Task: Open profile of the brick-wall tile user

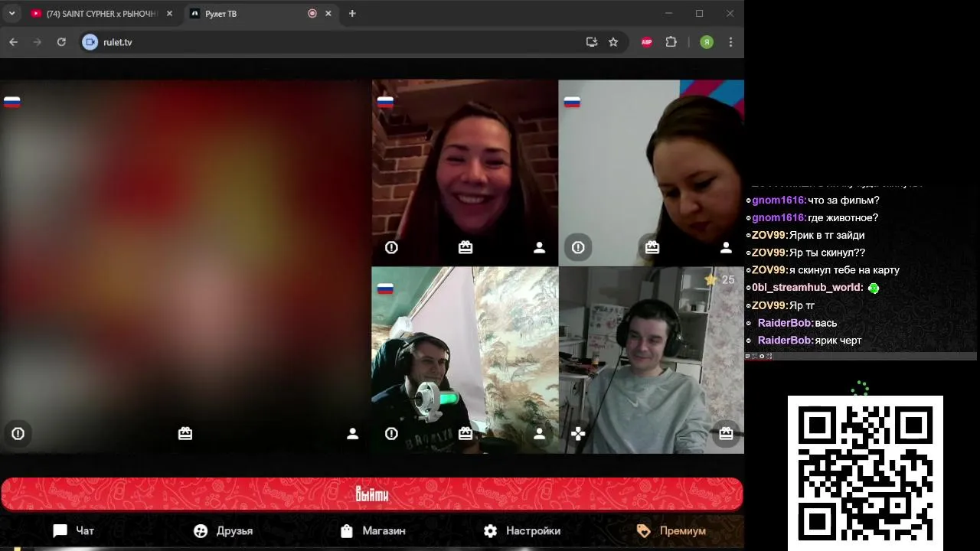Action: pyautogui.click(x=539, y=247)
